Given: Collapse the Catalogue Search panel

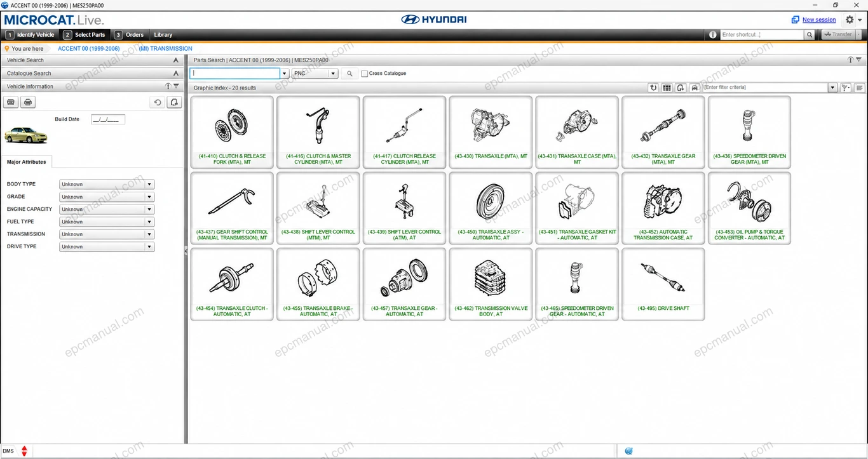Looking at the screenshot, I should point(176,74).
